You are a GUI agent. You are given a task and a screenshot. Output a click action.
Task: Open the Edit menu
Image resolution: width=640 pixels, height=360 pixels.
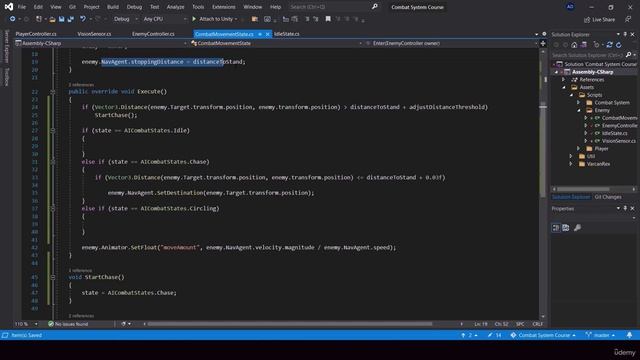(x=38, y=7)
